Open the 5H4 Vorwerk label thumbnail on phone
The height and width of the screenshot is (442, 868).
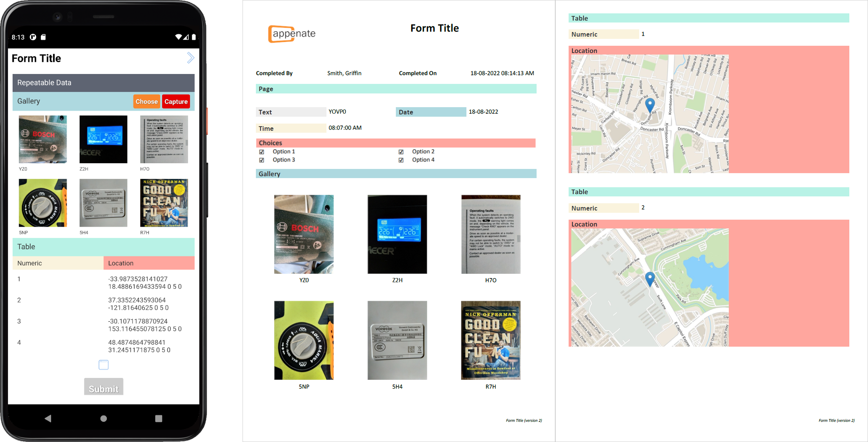click(103, 203)
